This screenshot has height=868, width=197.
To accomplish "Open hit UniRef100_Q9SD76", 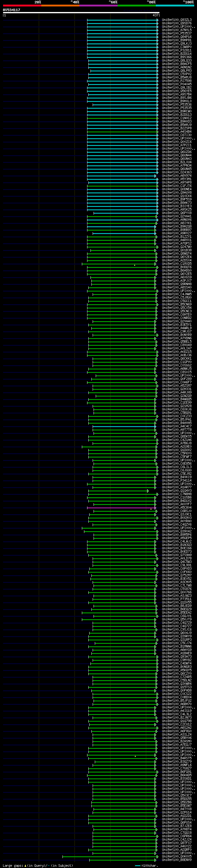I will (176, 23).
